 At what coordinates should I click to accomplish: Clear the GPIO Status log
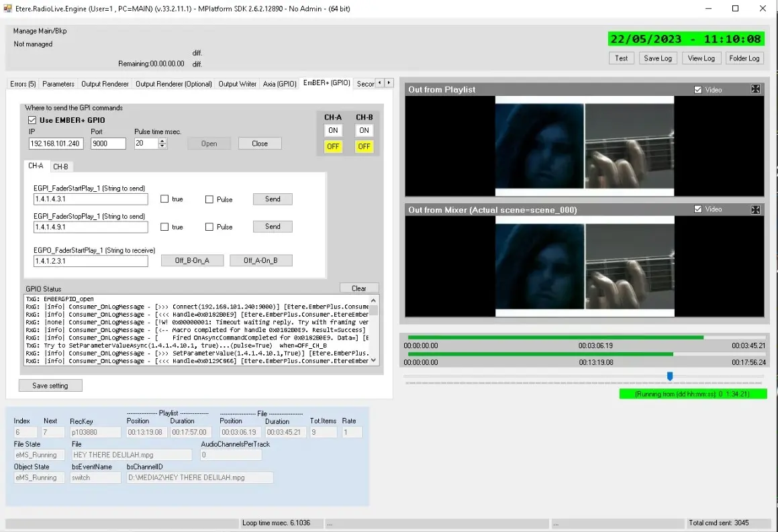(358, 288)
